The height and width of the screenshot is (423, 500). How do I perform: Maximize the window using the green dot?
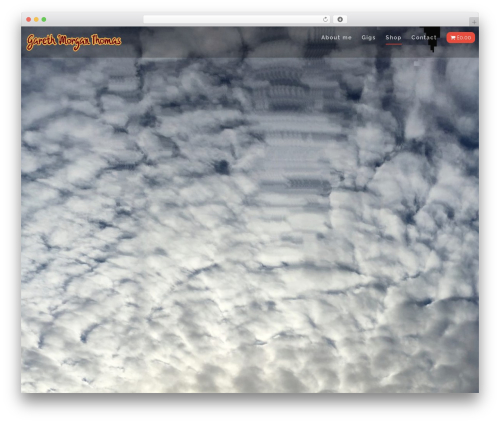pos(44,20)
